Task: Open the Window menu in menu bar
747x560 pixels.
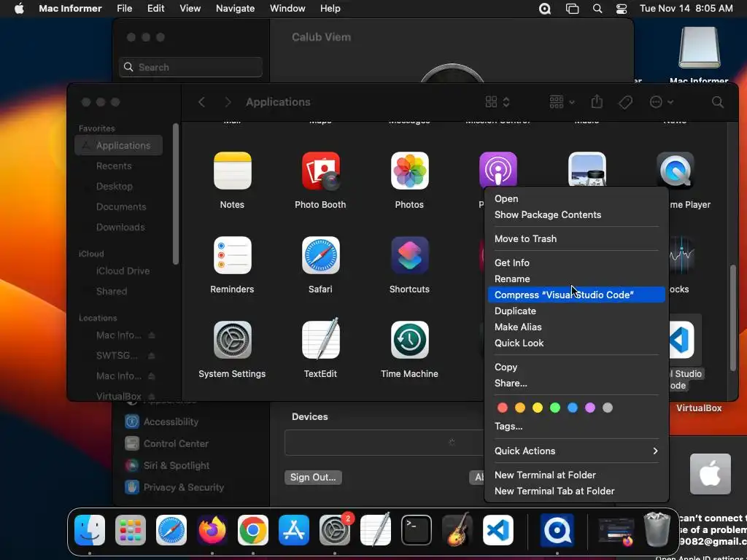Action: 287,9
